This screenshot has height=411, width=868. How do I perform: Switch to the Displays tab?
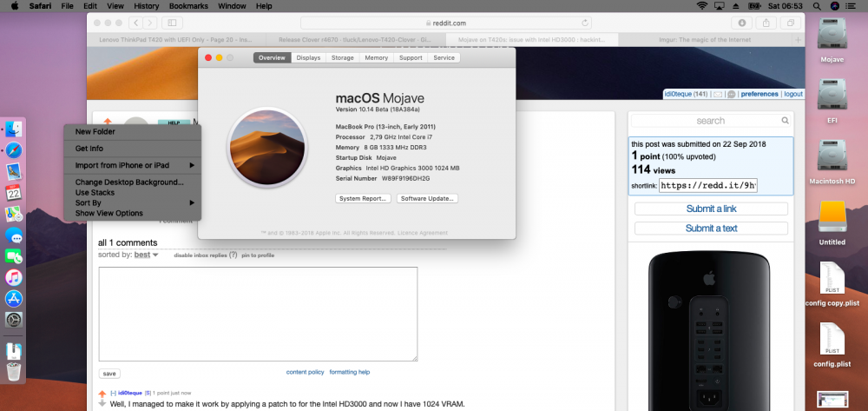[308, 57]
